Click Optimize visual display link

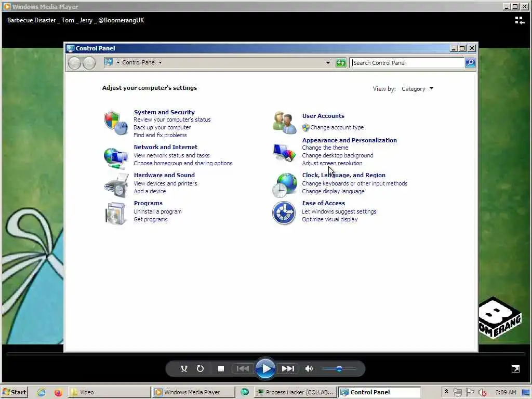tap(329, 220)
